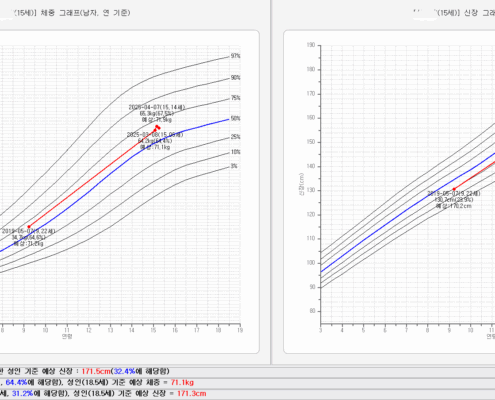Screen dimensions: 495x400
Task: Click the 150 tick on height axis
Action: pos(311,142)
